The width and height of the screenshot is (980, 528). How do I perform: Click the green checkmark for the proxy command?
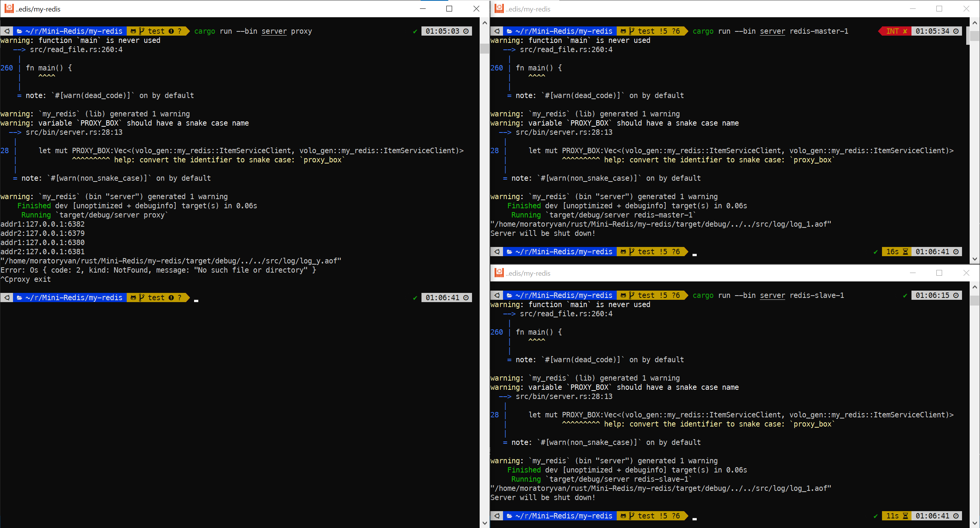point(415,32)
